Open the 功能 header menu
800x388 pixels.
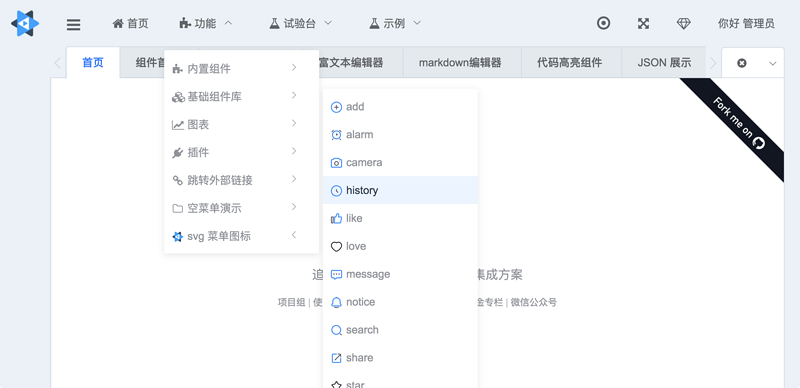pos(206,23)
